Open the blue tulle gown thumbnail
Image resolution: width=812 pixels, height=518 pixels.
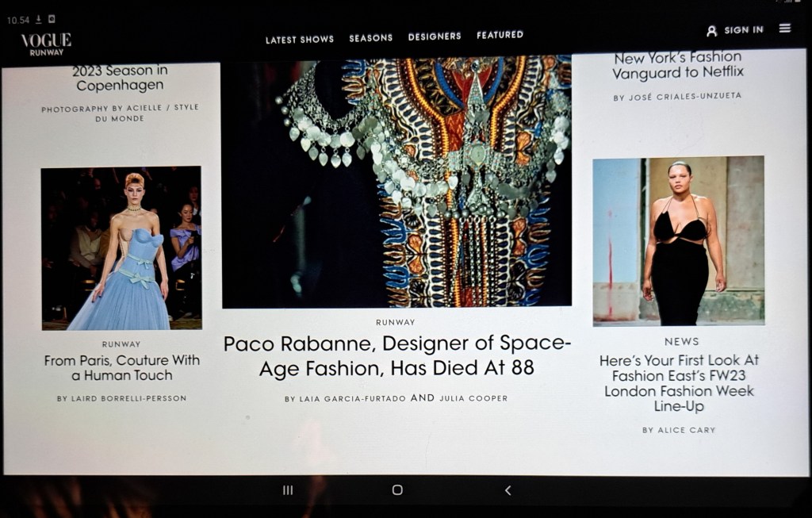(121, 247)
